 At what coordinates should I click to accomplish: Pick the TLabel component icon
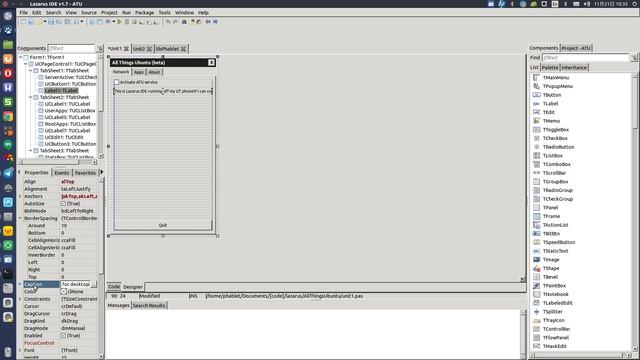coord(536,104)
